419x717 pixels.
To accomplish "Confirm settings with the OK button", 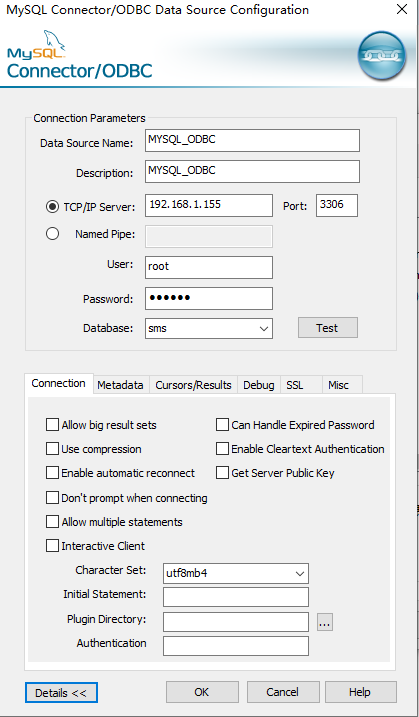I will coord(202,692).
